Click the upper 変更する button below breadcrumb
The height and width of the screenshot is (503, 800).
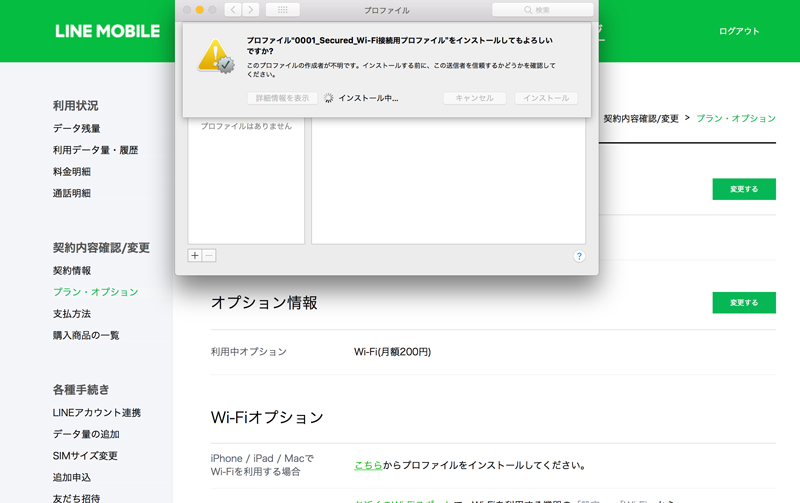[x=744, y=189]
